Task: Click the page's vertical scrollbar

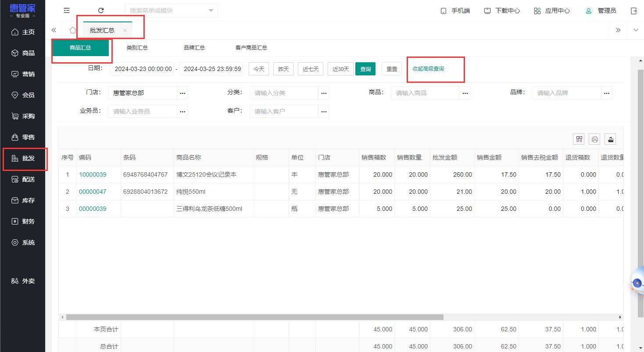Action: pos(640,193)
